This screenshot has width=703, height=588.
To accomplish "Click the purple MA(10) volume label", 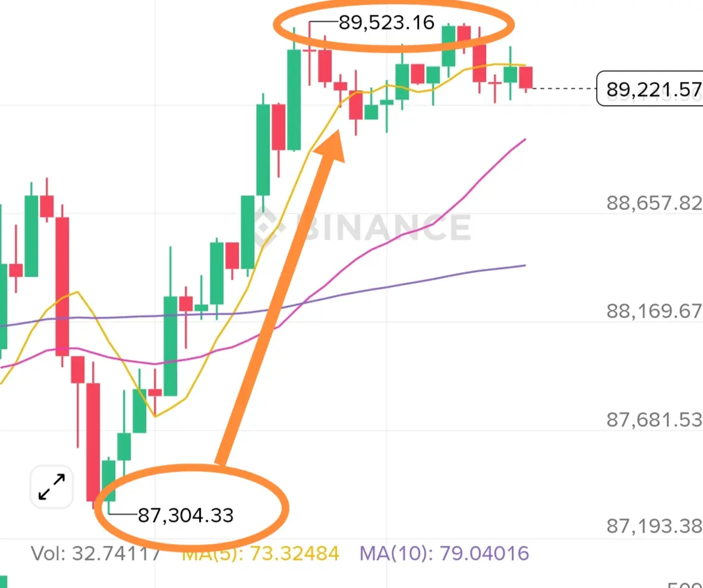I will [445, 554].
